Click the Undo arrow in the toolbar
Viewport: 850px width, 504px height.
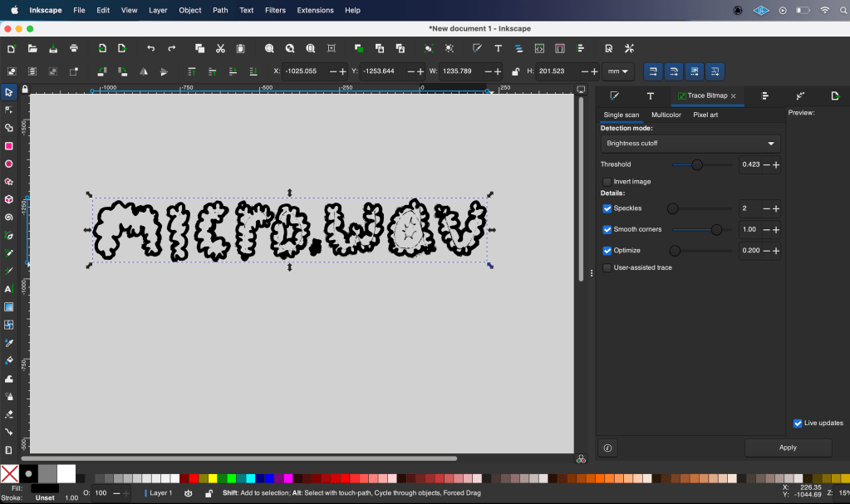tap(150, 49)
